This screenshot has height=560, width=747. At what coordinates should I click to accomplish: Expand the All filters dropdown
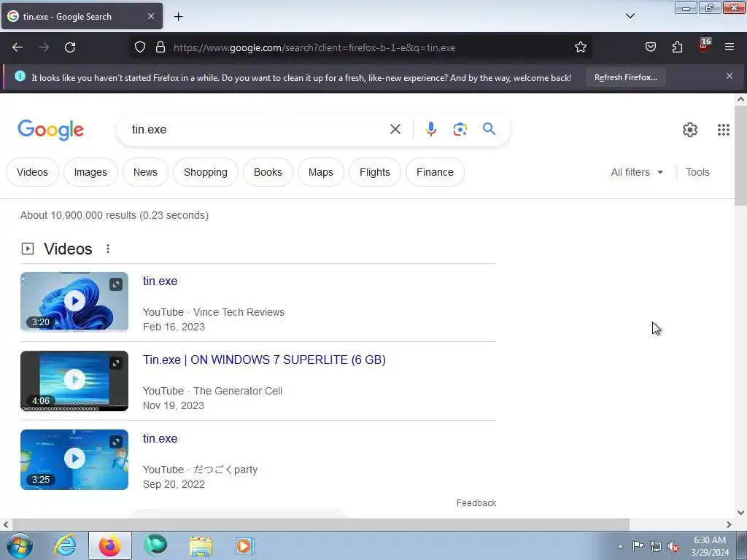pos(637,172)
